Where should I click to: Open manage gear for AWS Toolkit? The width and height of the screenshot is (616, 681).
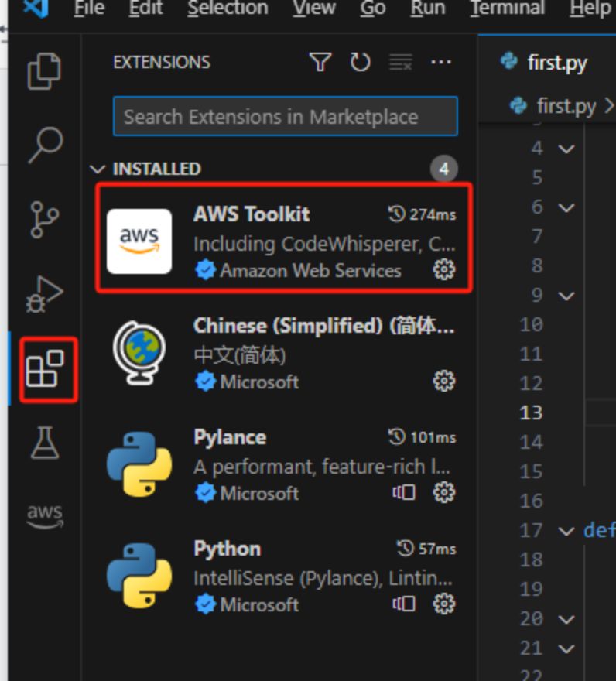[444, 270]
